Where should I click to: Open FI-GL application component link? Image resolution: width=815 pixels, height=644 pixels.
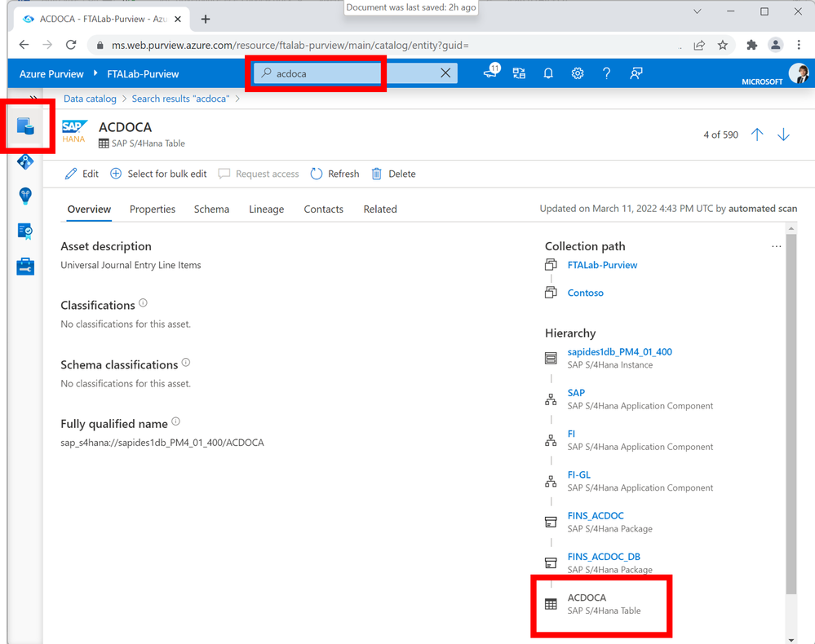pyautogui.click(x=578, y=474)
